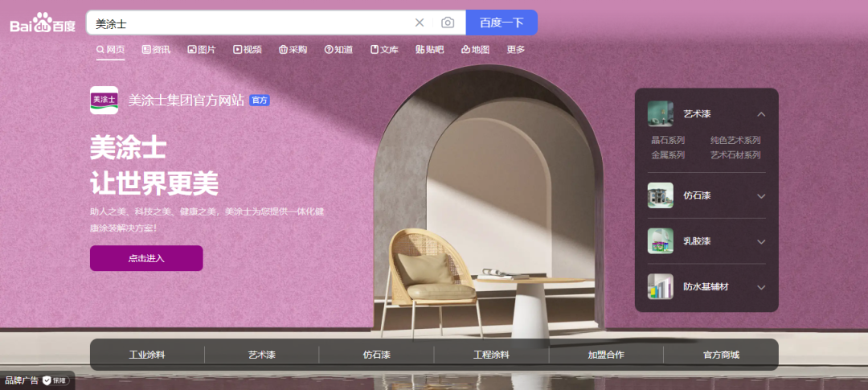
Task: Click the 乳胶漆 category thumbnail
Action: tap(661, 241)
